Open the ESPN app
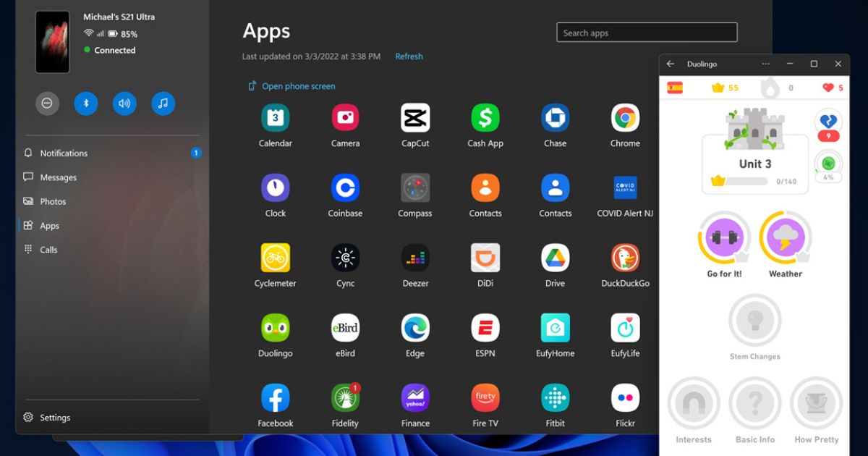Viewport: 868px width, 456px height. click(x=485, y=328)
